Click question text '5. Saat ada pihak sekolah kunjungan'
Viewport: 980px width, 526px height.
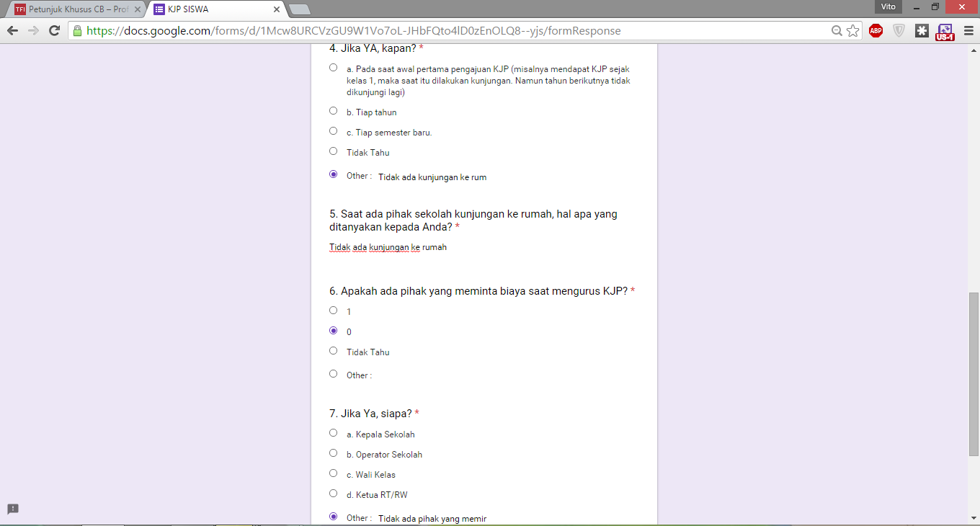tap(473, 220)
